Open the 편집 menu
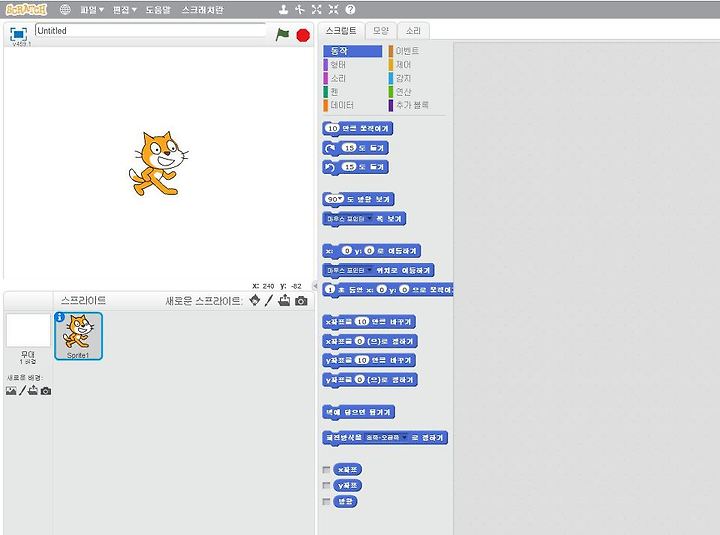The height and width of the screenshot is (535, 720). 124,10
